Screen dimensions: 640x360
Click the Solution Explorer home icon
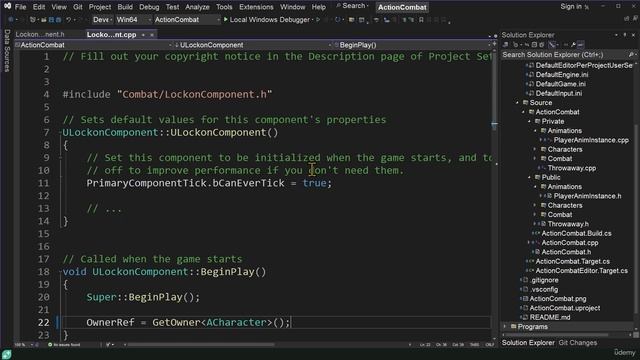505,45
